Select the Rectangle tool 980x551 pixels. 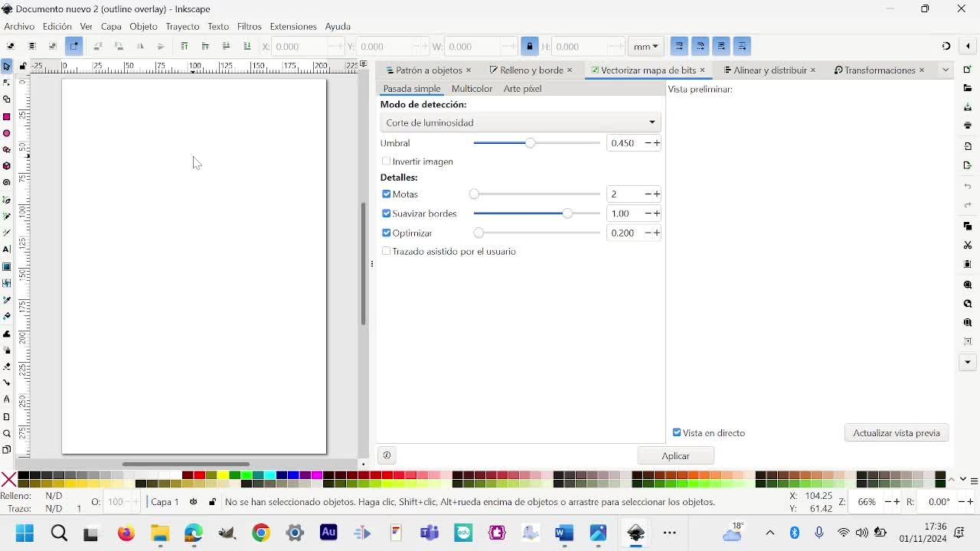tap(7, 116)
